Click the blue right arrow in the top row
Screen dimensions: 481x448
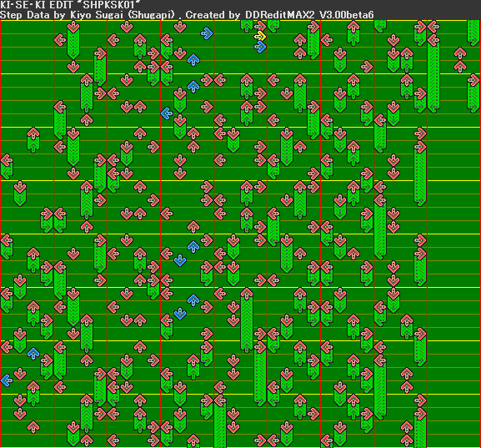coord(207,33)
